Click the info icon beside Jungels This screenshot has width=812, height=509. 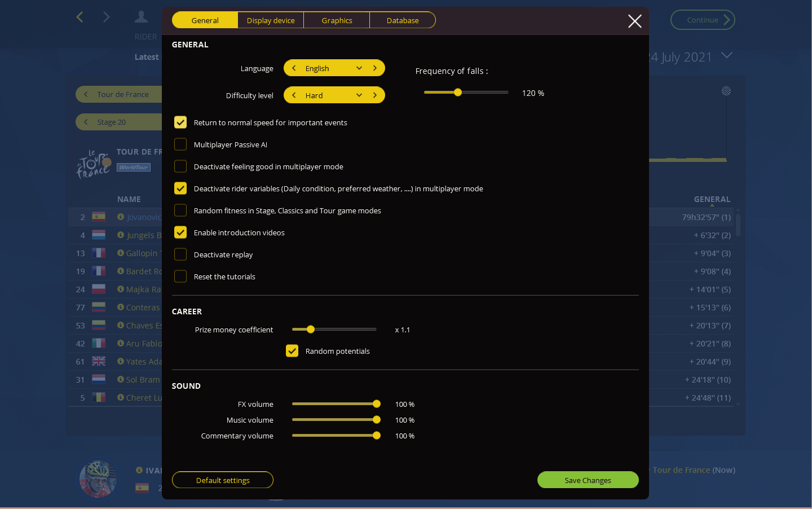pos(120,235)
